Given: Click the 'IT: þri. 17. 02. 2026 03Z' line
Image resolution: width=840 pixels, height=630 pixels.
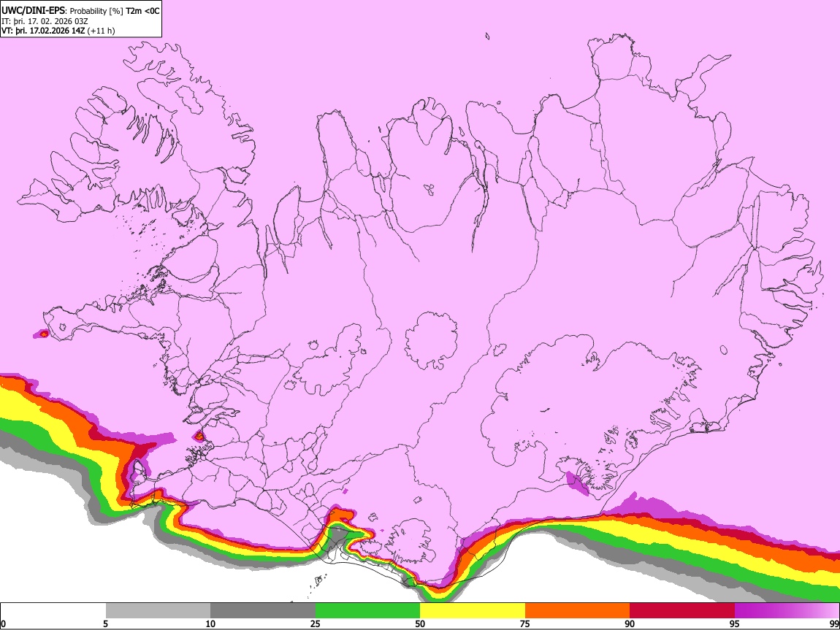Looking at the screenshot, I should pos(45,21).
